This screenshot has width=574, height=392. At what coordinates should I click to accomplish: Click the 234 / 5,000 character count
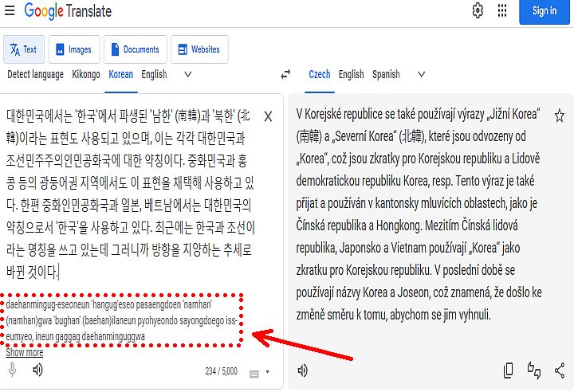(x=221, y=371)
